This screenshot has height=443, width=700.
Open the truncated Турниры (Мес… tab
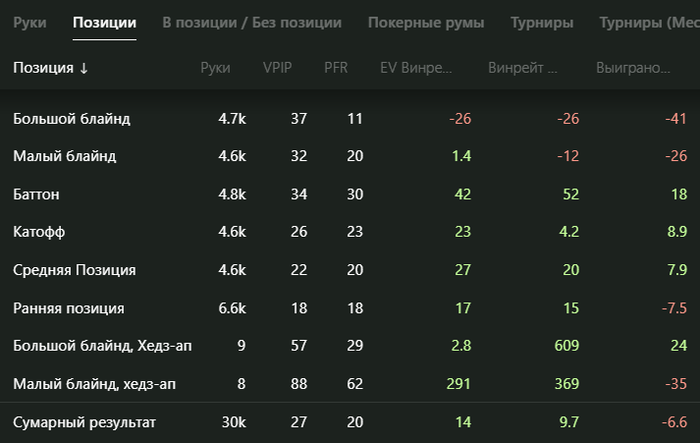tap(647, 22)
